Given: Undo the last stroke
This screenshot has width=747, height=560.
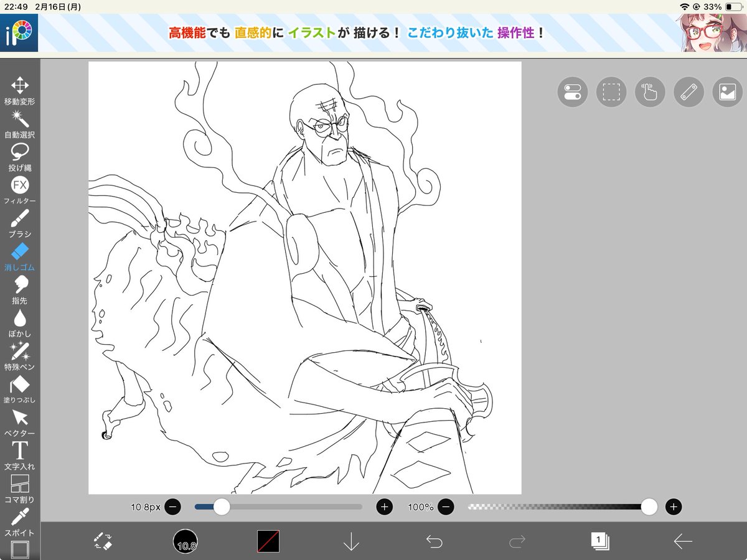Looking at the screenshot, I should [x=434, y=541].
